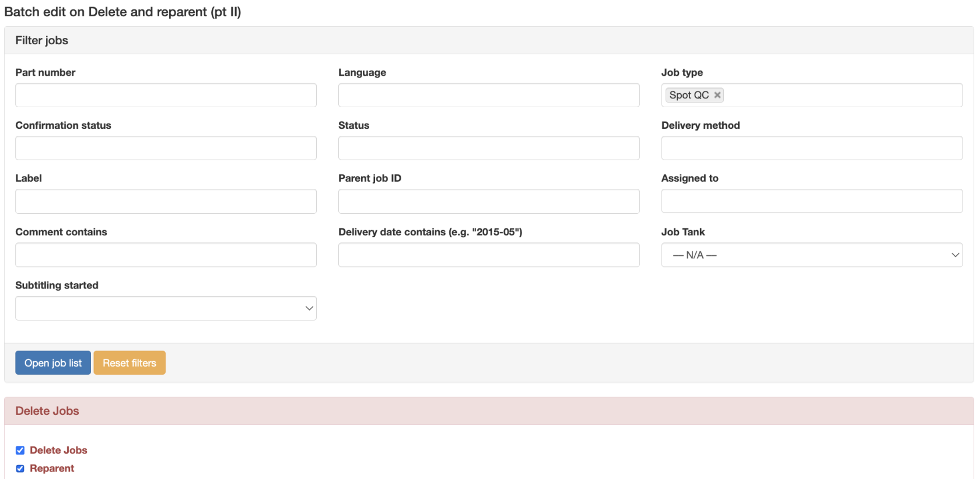Click the Spot QC tag text

[x=689, y=95]
